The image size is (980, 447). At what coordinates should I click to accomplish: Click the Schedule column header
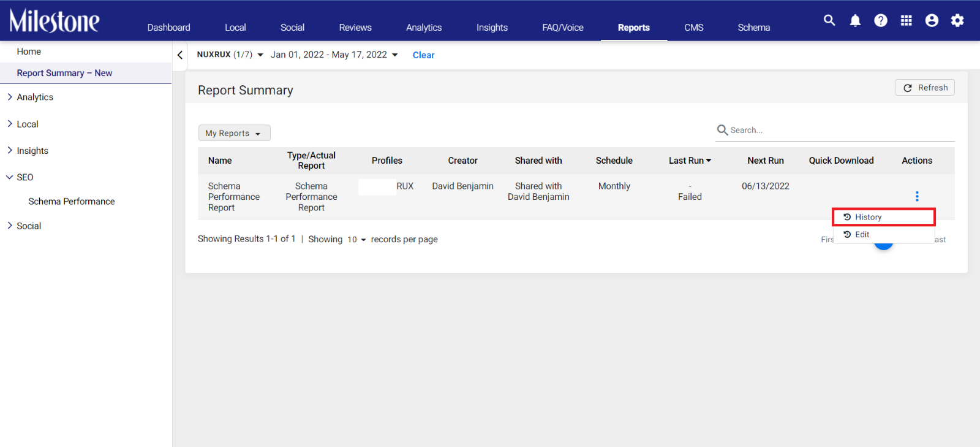tap(614, 161)
